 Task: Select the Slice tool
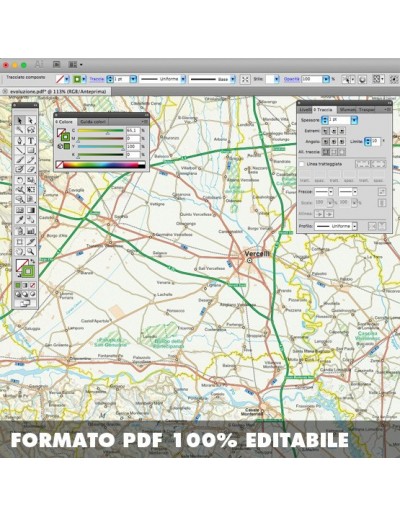click(31, 242)
